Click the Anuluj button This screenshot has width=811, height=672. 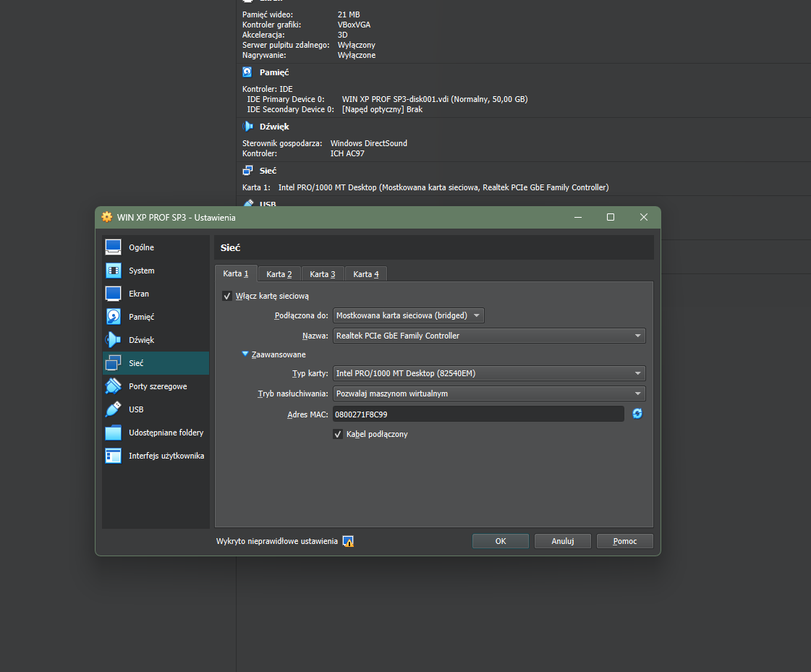[563, 541]
